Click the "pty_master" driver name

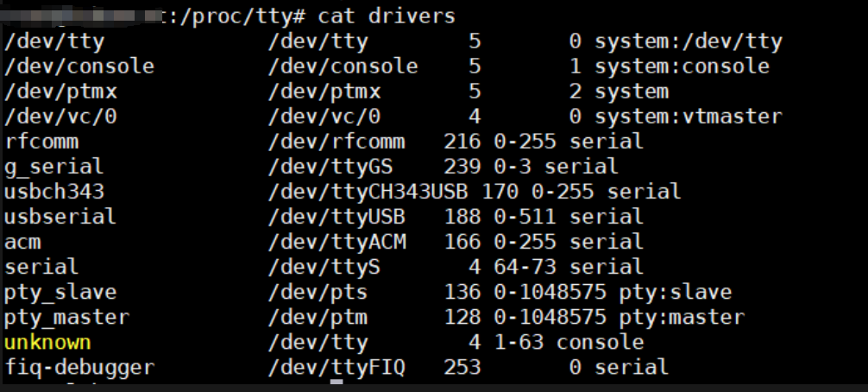click(66, 317)
